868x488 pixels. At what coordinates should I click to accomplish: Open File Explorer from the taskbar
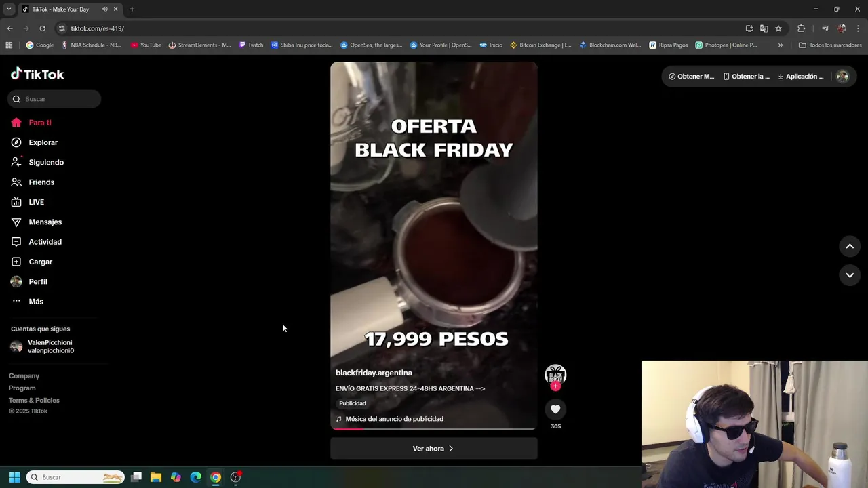[156, 477]
